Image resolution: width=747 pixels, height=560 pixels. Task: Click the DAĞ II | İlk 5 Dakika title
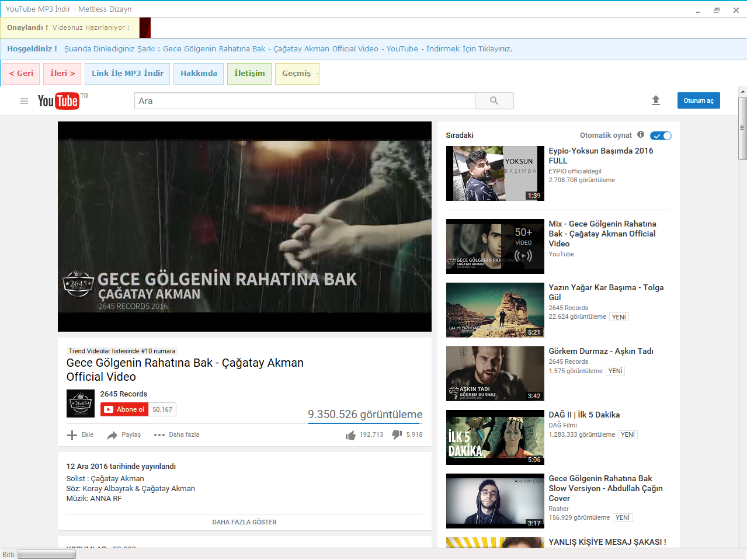584,415
